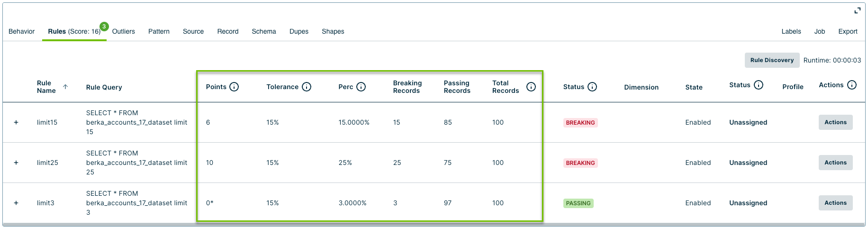Expand the limit25 rule row
This screenshot has width=868, height=228.
16,163
